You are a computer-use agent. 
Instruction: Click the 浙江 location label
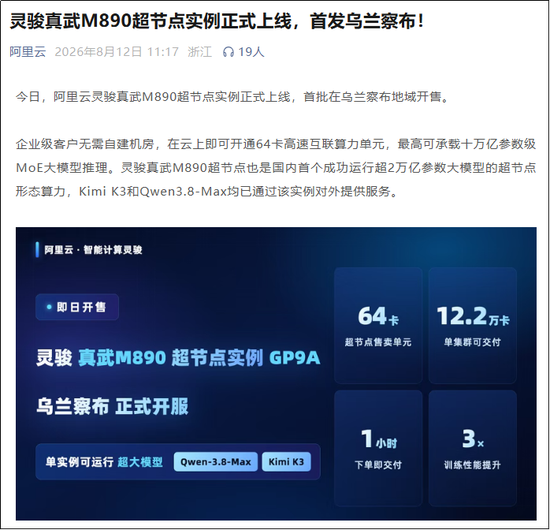point(200,52)
